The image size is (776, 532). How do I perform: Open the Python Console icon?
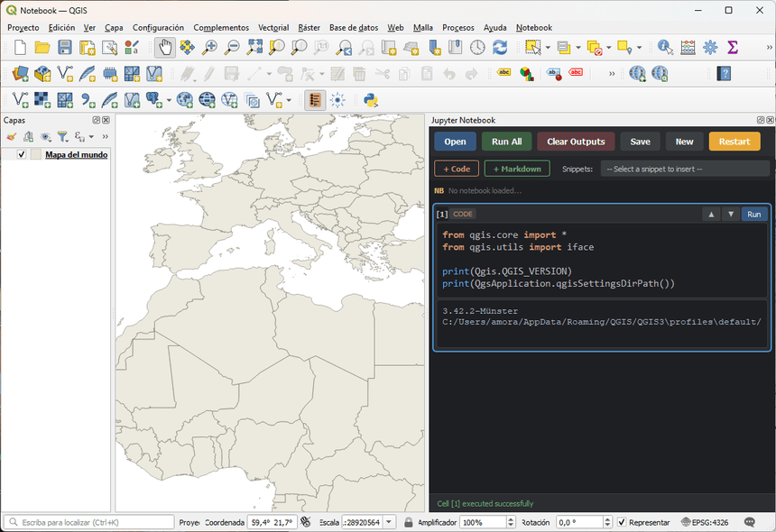pos(371,100)
